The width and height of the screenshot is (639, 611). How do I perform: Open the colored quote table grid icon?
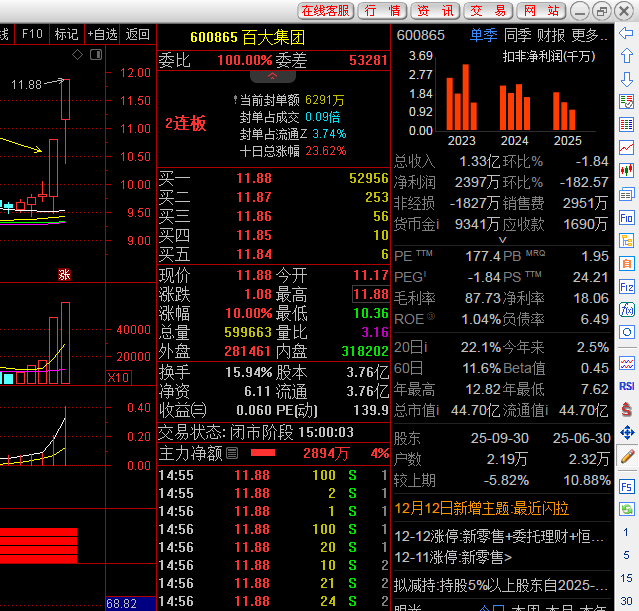(x=626, y=124)
